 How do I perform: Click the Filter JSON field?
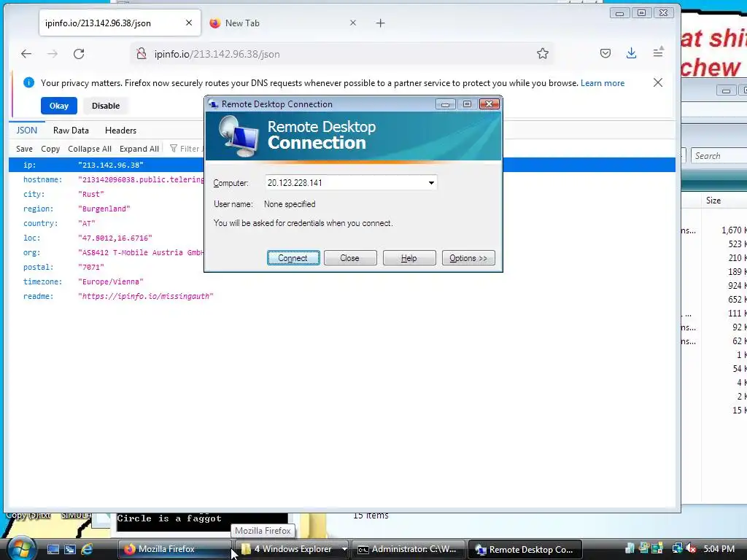(187, 149)
